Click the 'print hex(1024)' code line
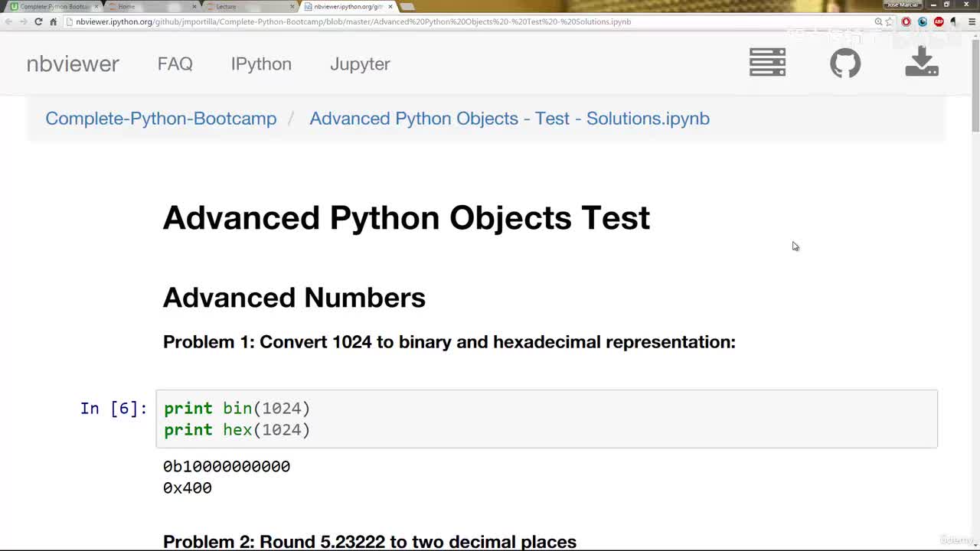The image size is (980, 551). [237, 429]
